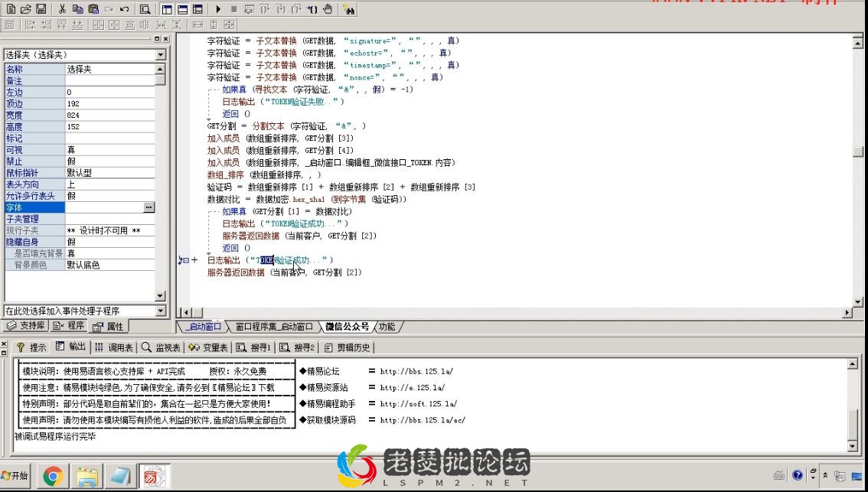Toggle breakpoint with hand icon
This screenshot has width=868, height=492.
click(x=328, y=9)
